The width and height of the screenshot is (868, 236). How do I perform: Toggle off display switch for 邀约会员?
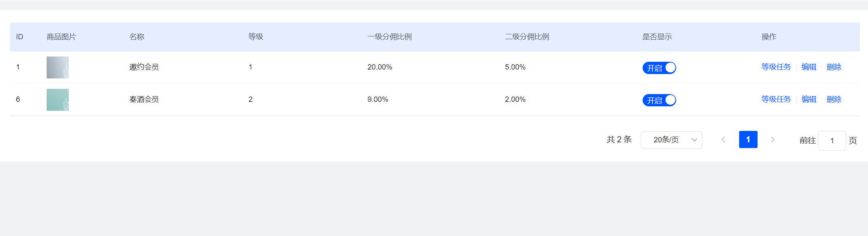pos(659,68)
